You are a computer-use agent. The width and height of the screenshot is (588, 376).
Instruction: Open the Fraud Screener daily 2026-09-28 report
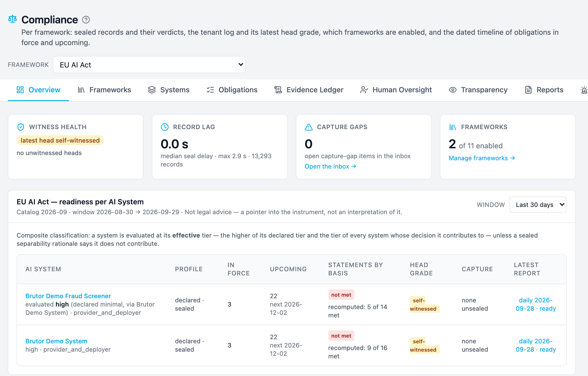[536, 304]
